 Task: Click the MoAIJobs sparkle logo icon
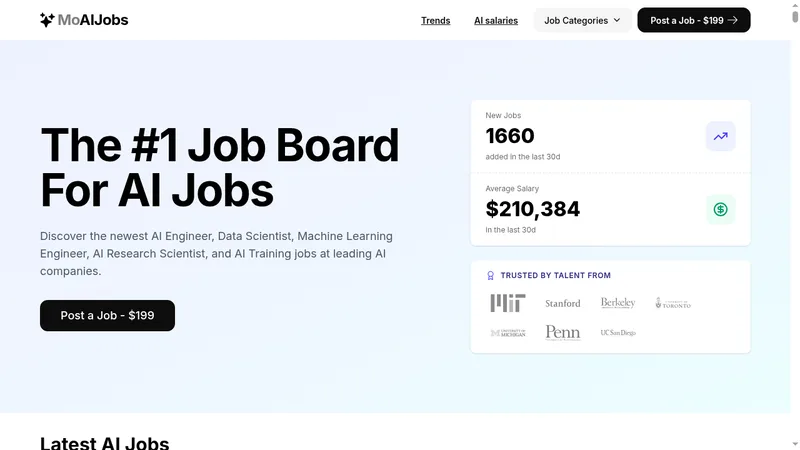tap(47, 20)
